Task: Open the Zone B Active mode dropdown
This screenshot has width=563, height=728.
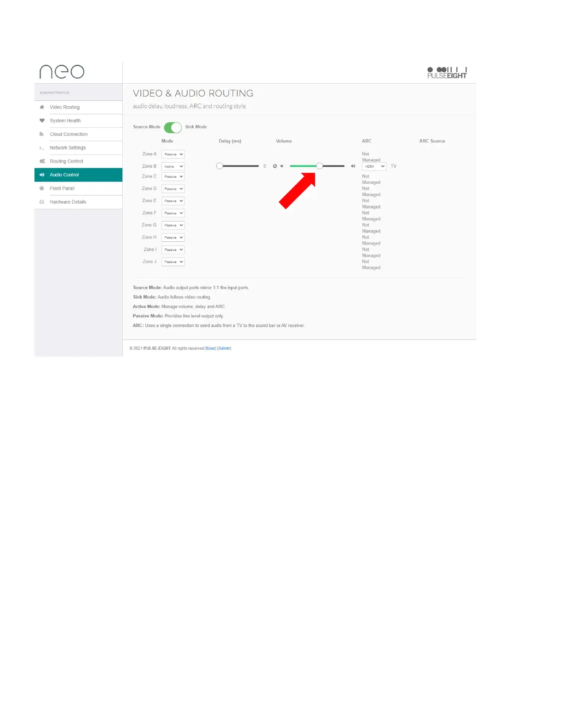Action: coord(173,166)
